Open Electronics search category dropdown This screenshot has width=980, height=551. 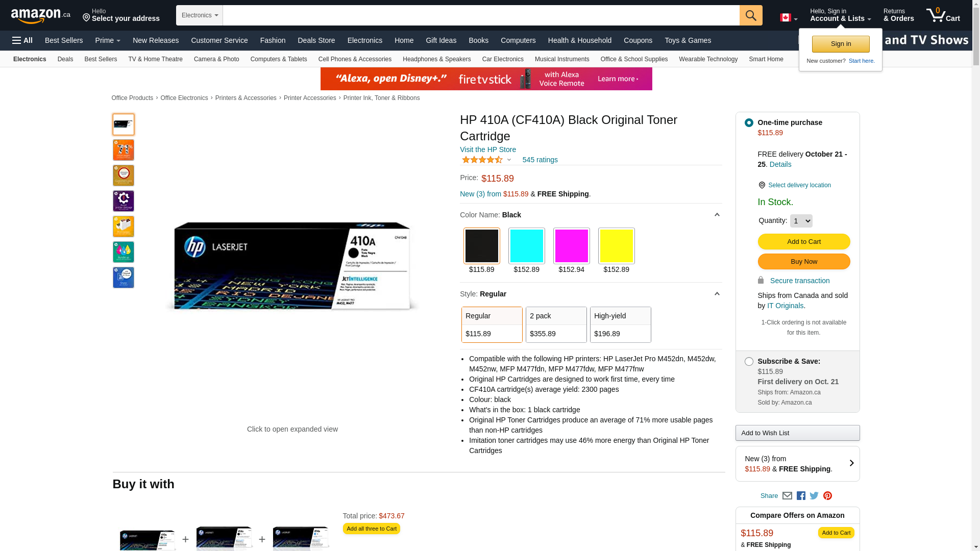[x=200, y=15]
